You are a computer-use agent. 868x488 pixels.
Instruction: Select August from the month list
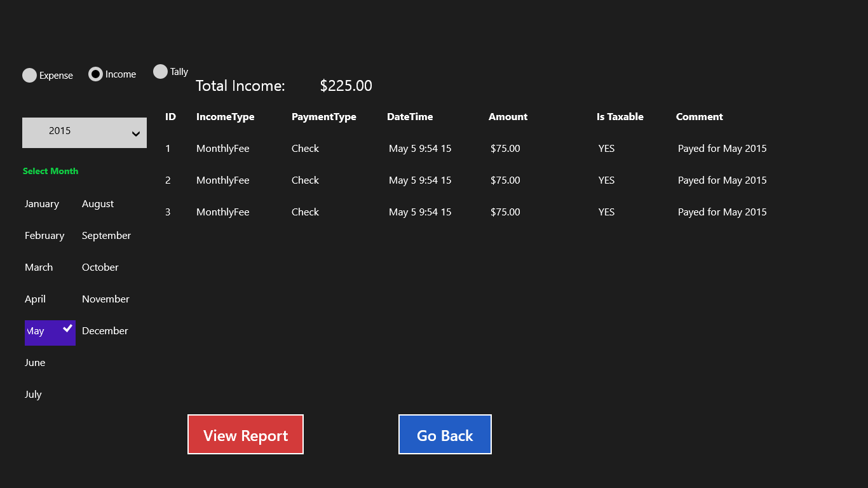click(98, 204)
